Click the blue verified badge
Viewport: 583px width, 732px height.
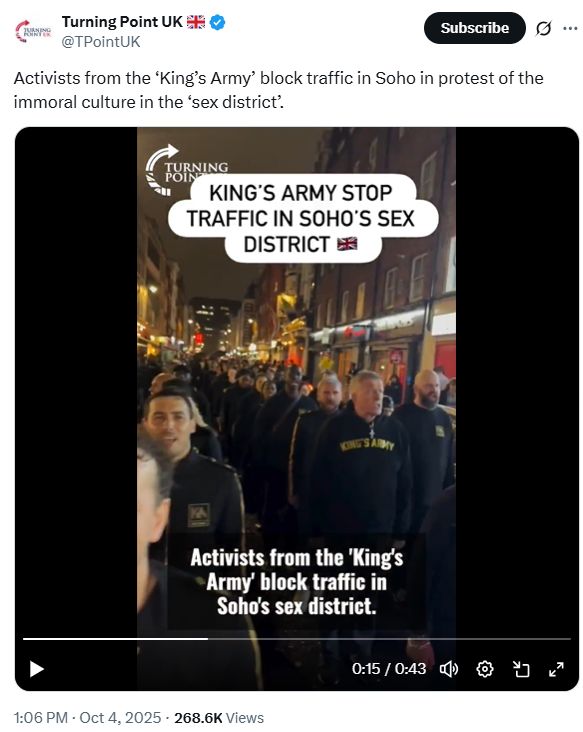[x=218, y=22]
